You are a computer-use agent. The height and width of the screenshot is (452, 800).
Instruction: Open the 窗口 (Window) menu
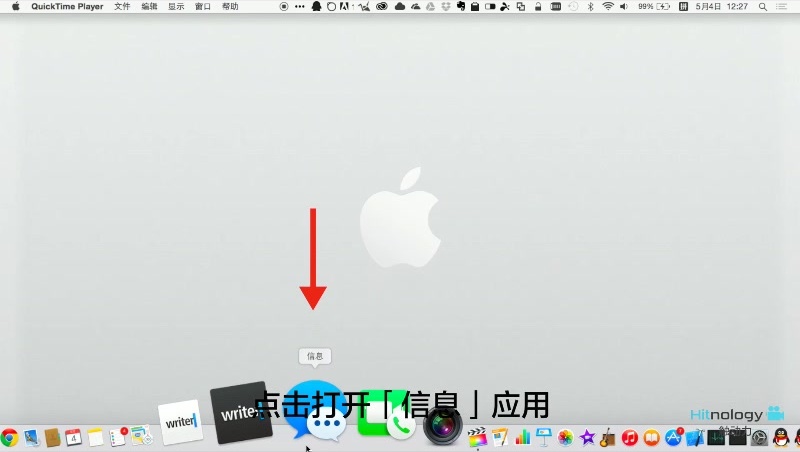point(203,6)
